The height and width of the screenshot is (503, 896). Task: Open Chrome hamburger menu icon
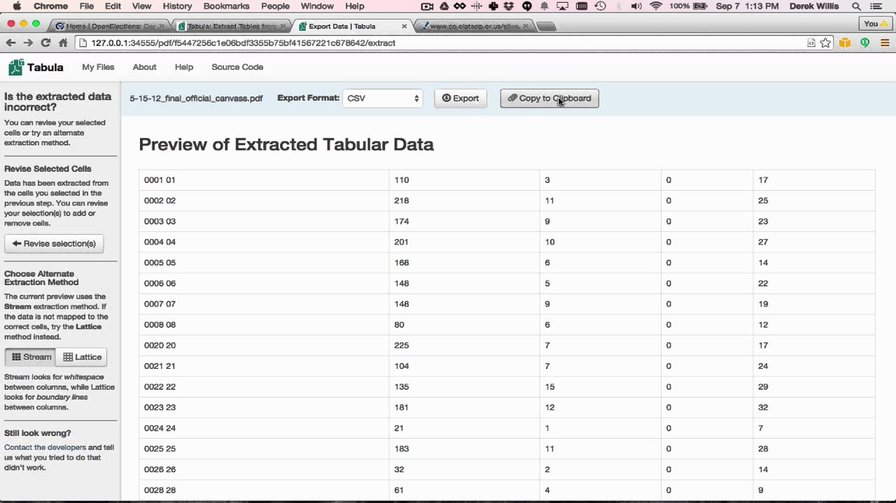tap(885, 43)
